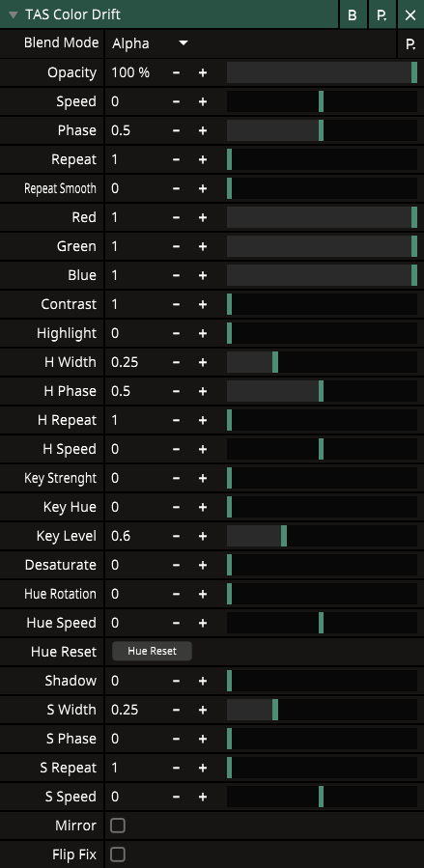
Task: Increase Contrast with the plus icon
Action: (203, 304)
